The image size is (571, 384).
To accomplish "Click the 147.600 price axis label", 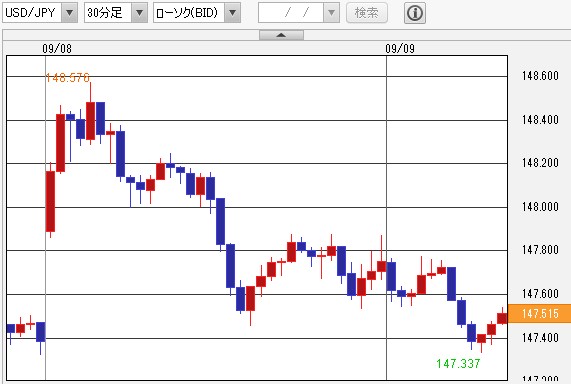I will pos(540,294).
